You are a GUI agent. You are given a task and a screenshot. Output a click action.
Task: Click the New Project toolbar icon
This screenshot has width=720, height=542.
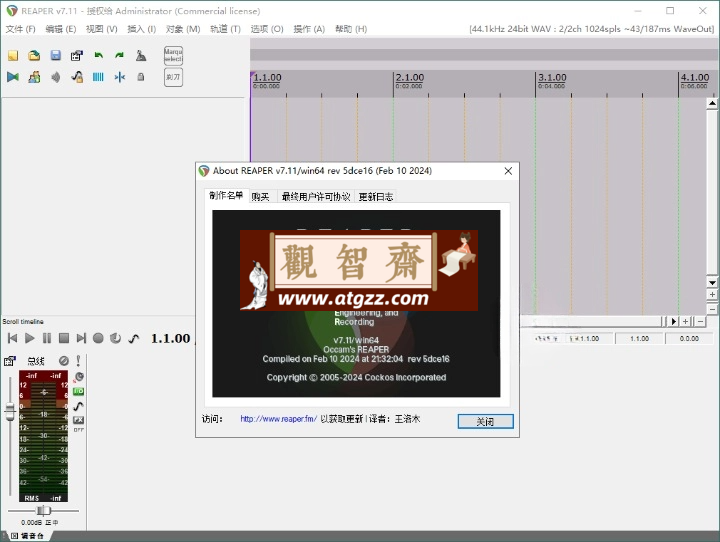pyautogui.click(x=13, y=56)
